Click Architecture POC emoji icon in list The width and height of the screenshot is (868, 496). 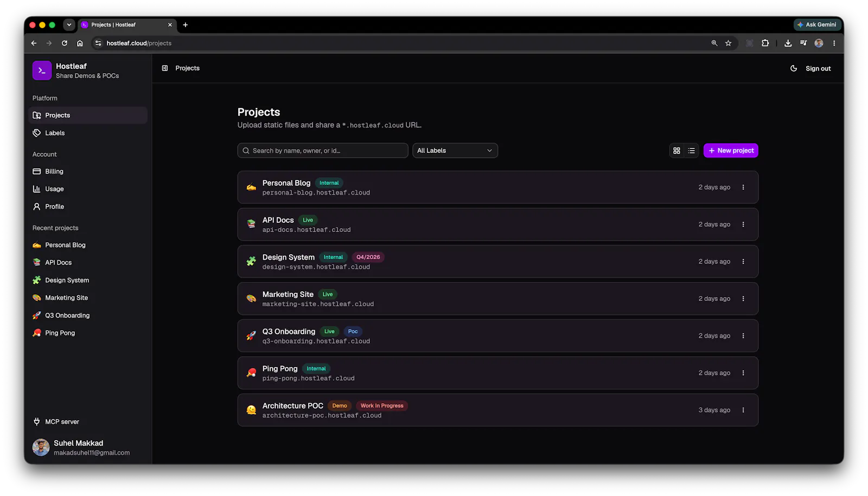point(251,410)
